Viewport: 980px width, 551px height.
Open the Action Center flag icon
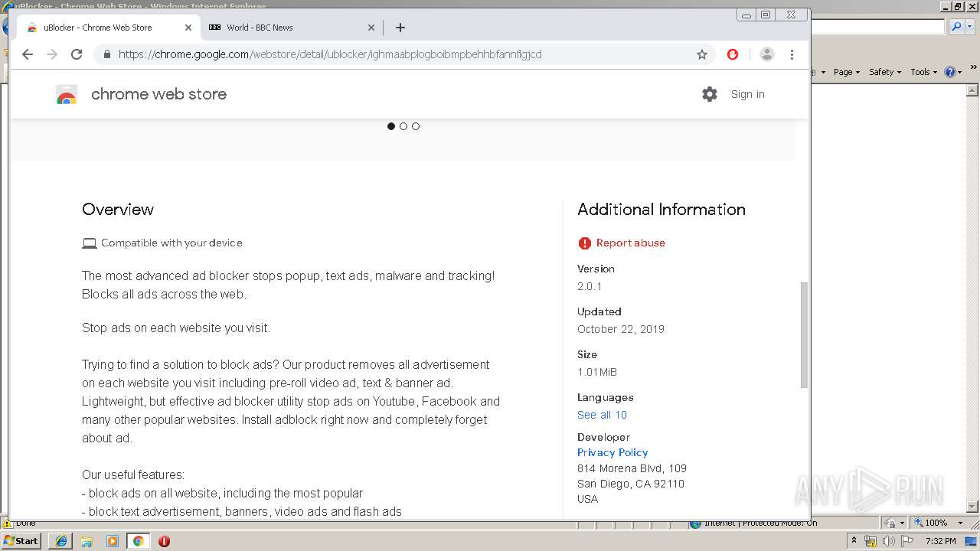point(906,541)
